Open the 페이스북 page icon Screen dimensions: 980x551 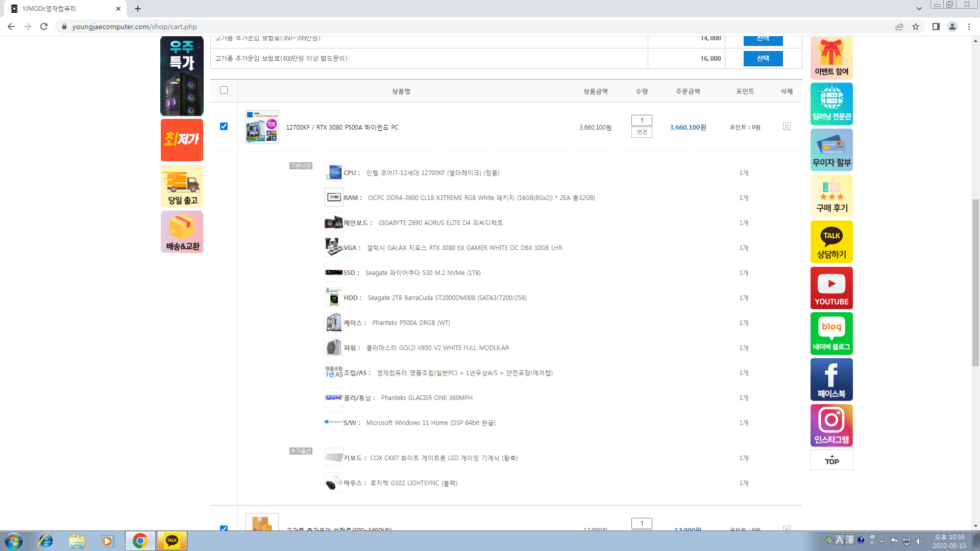point(831,380)
